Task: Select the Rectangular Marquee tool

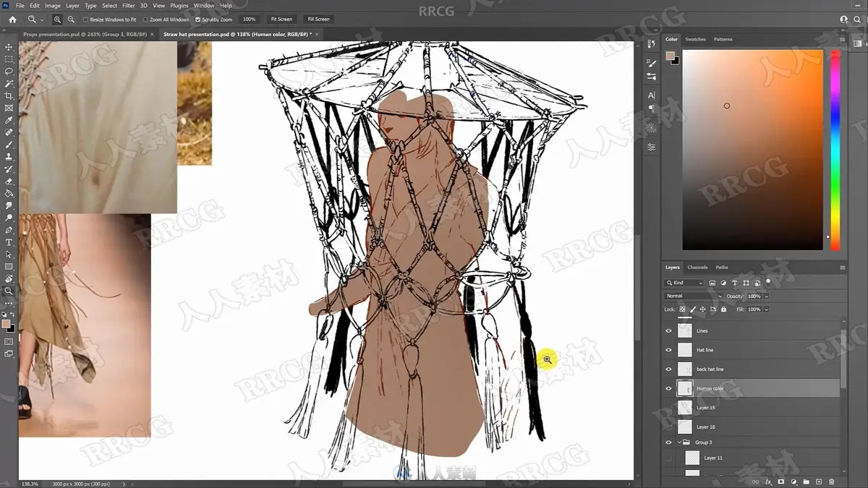Action: pos(9,59)
